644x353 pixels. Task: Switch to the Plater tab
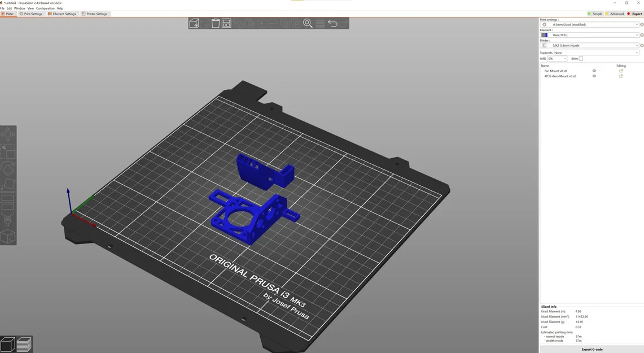point(7,14)
